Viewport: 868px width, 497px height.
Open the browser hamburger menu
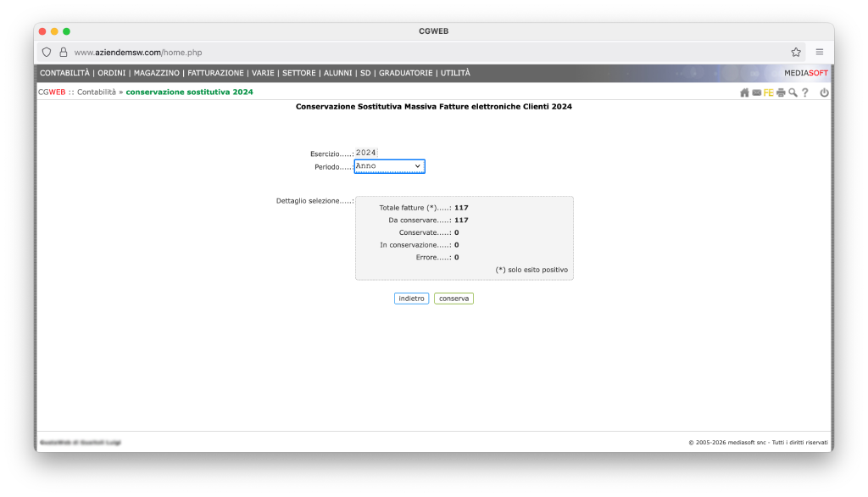point(820,52)
